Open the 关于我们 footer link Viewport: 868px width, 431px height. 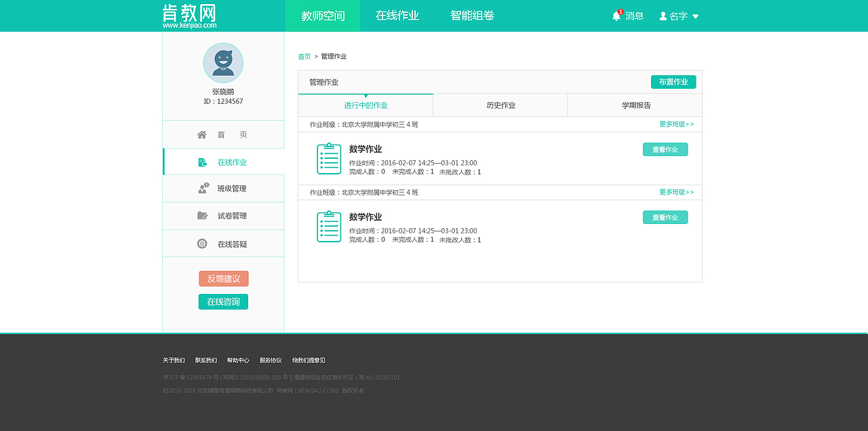click(174, 360)
